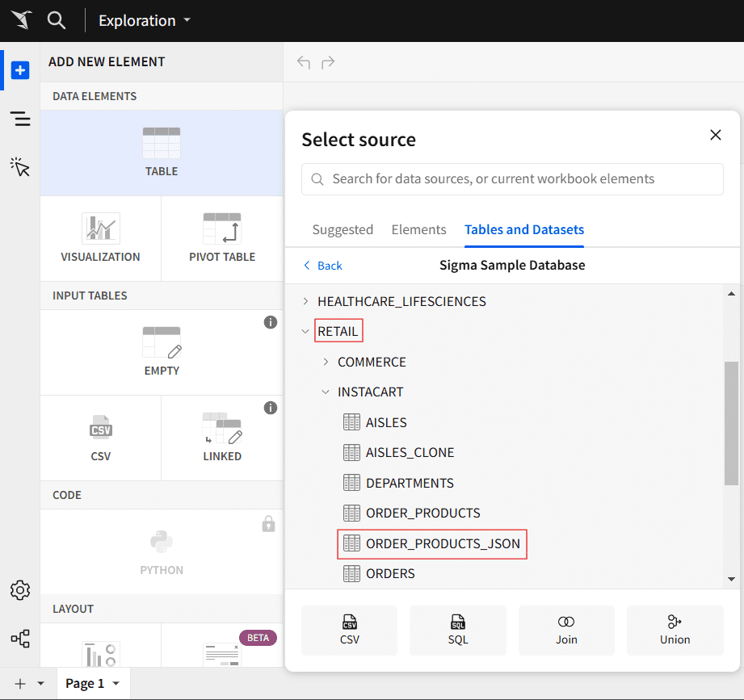Switch to the Elements tab

418,229
